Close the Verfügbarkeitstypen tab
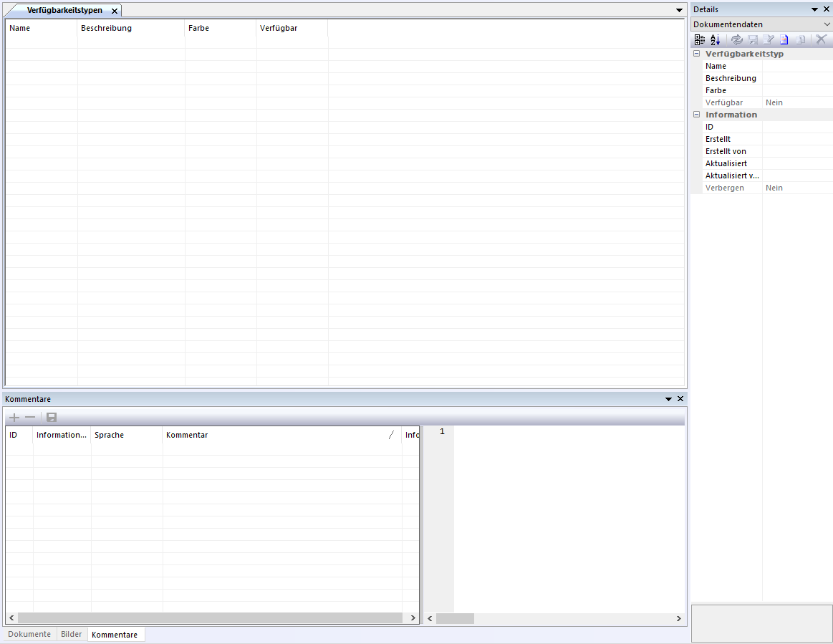 (x=115, y=11)
